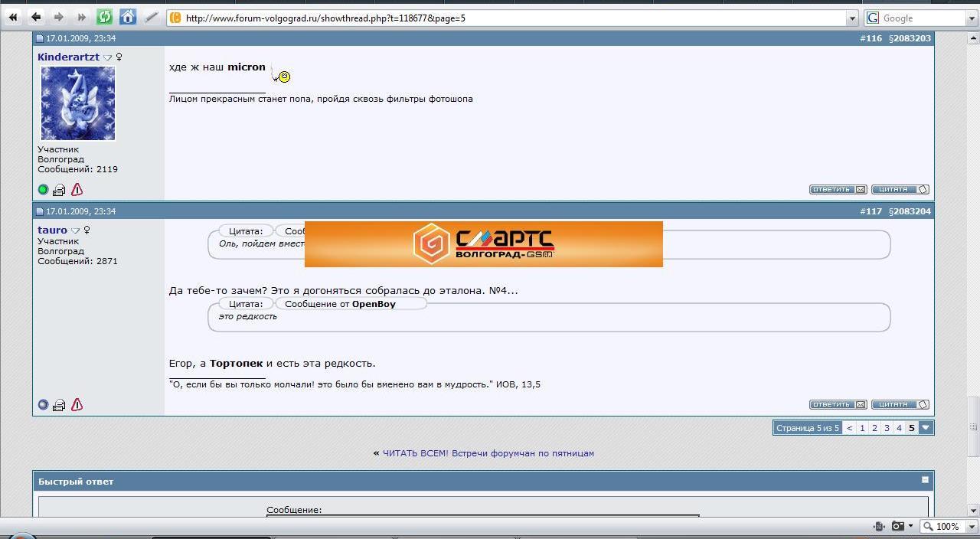Click the magnifier zoom icon in the status bar
The width and height of the screenshot is (980, 539).
click(928, 526)
